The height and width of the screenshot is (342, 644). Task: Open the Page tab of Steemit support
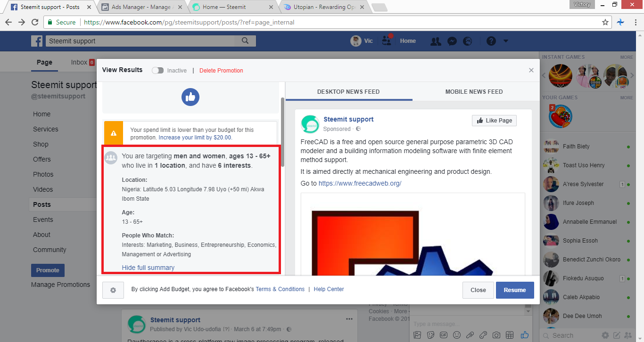tap(45, 62)
